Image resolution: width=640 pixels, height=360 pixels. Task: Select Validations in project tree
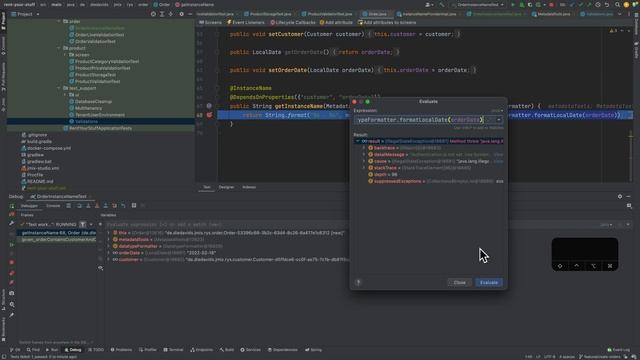86,122
